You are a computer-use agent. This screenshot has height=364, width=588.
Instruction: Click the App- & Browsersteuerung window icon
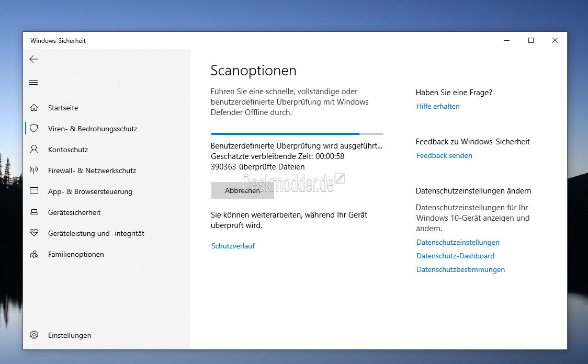point(34,191)
